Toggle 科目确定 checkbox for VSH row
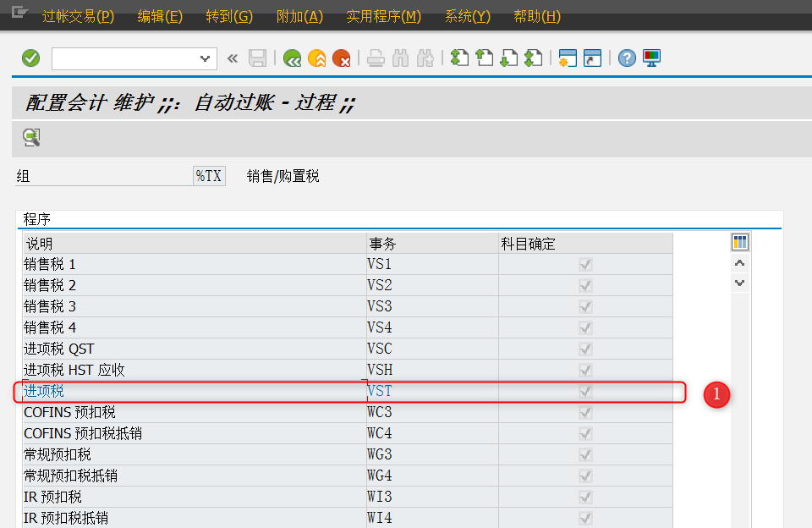 [585, 370]
